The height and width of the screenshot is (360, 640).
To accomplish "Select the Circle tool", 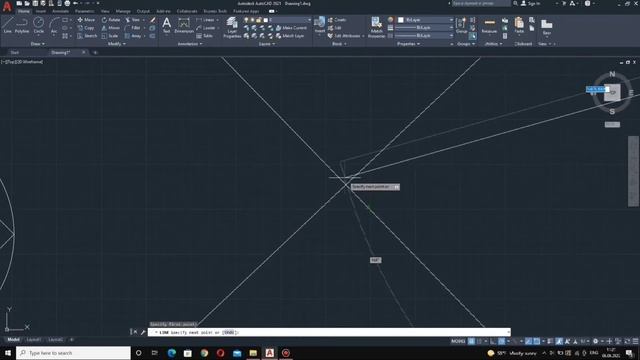I will coord(38,25).
